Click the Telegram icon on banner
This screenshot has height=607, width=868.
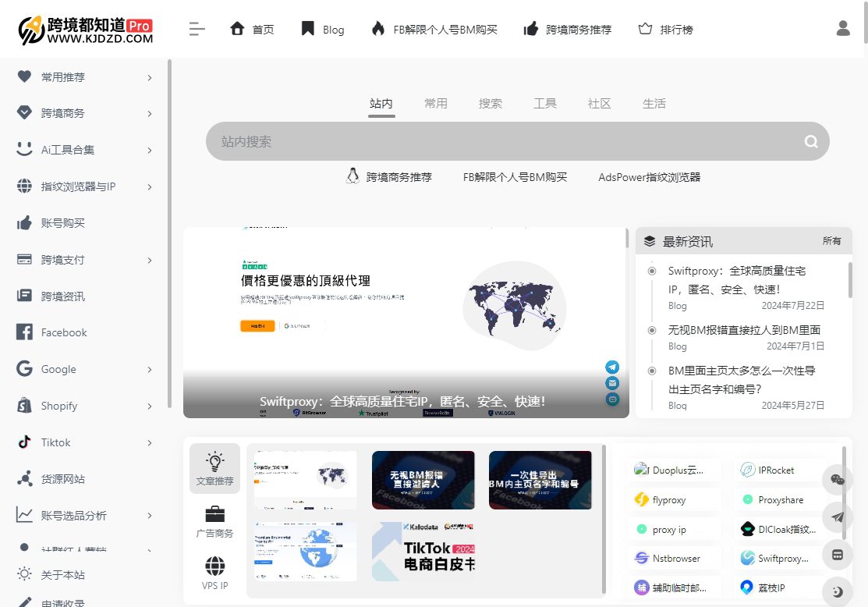[x=612, y=367]
